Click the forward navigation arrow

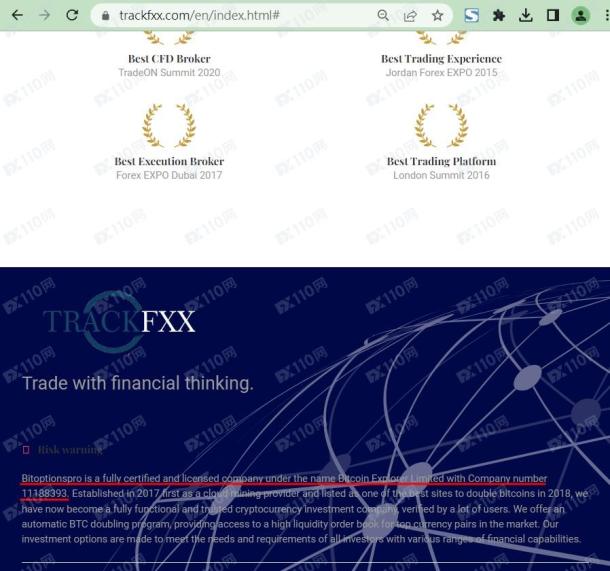(45, 16)
